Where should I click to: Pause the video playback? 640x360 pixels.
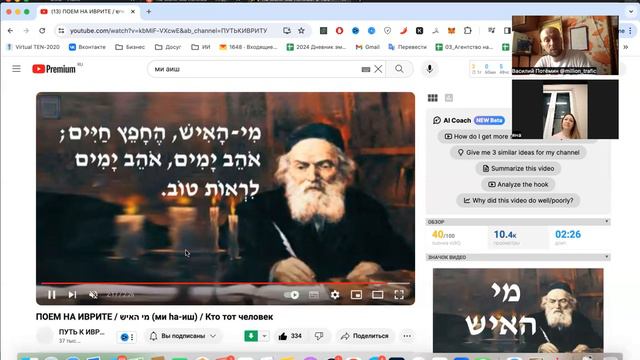(52, 294)
